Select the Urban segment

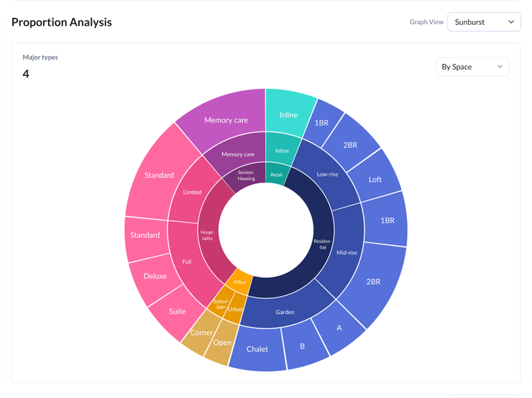[x=235, y=309]
